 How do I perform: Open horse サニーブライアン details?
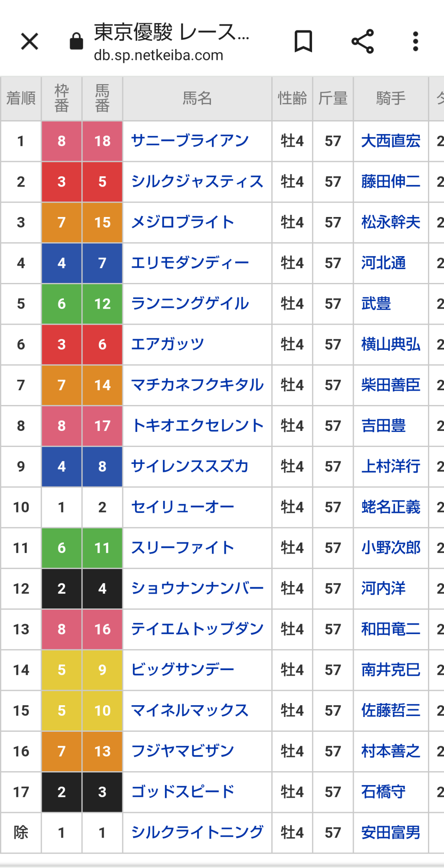click(190, 141)
